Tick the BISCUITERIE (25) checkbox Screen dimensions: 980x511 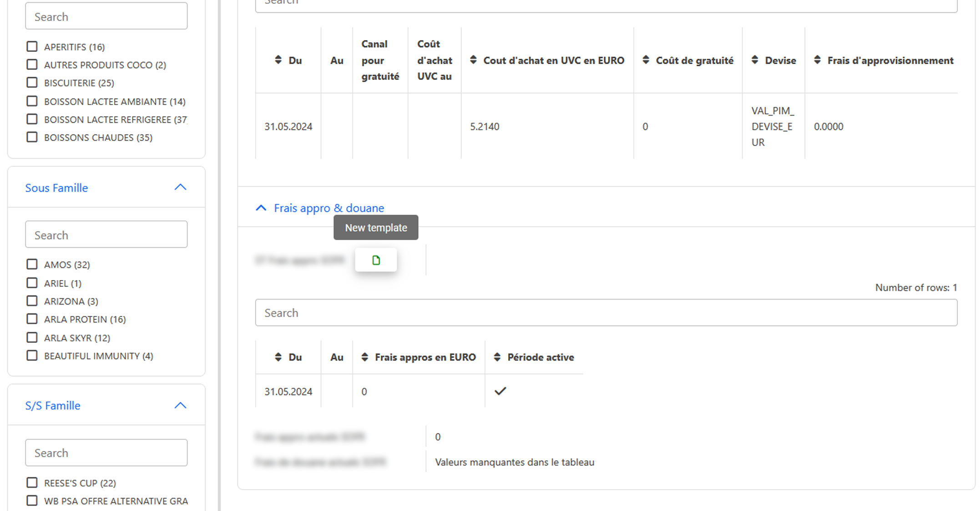[32, 83]
